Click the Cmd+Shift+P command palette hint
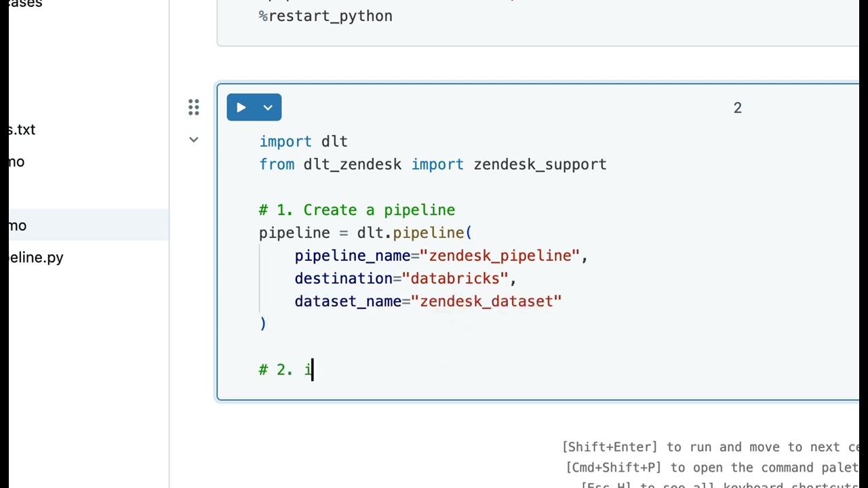Image resolution: width=868 pixels, height=488 pixels. click(712, 468)
